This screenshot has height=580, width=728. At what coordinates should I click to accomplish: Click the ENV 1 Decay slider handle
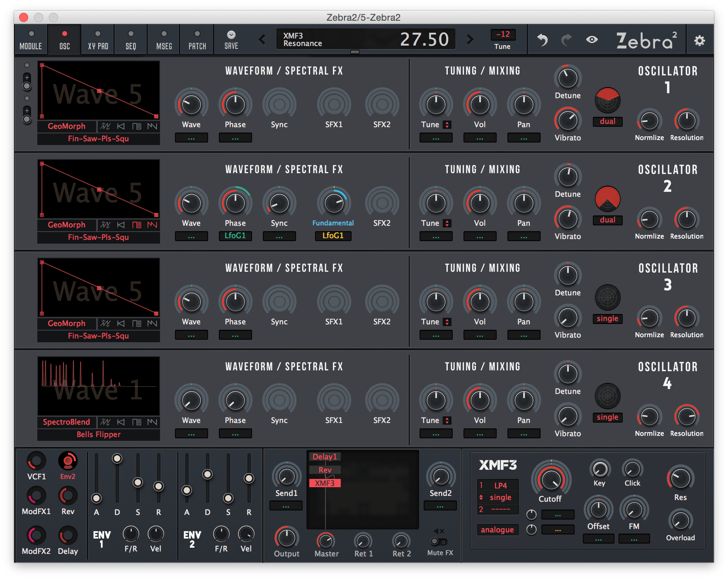(x=117, y=458)
